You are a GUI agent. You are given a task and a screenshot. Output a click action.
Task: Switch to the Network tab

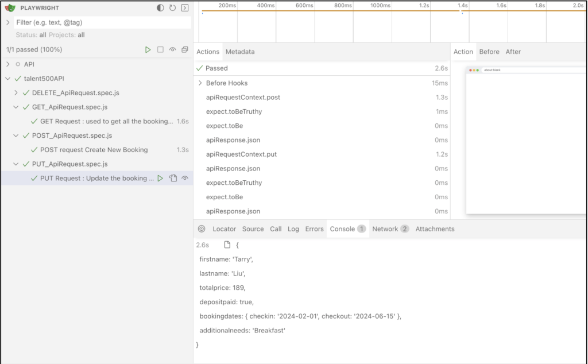point(384,229)
